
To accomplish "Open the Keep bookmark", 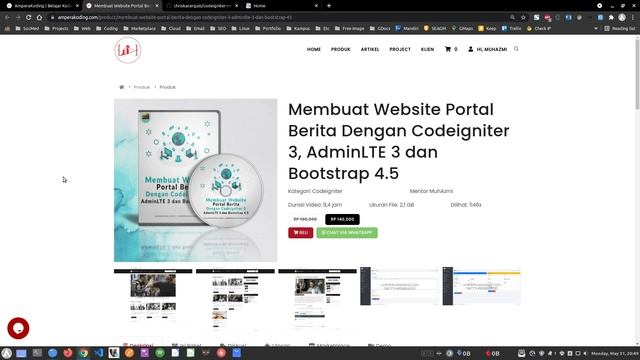I will pyautogui.click(x=487, y=29).
